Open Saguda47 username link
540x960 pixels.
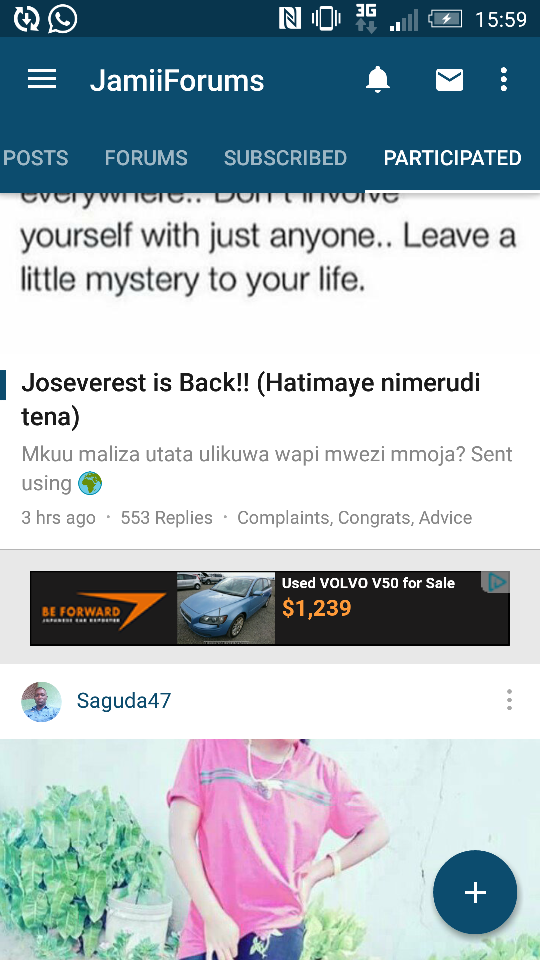[124, 700]
